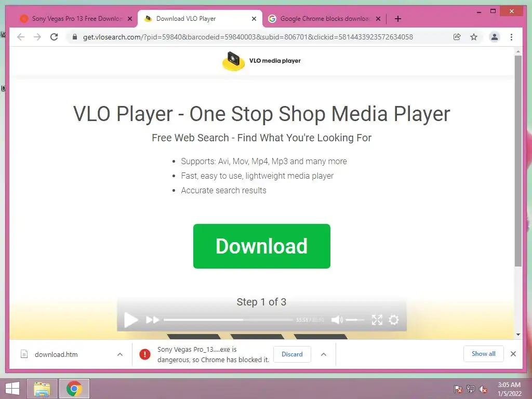The width and height of the screenshot is (532, 399).
Task: Click the address bar URL
Action: click(248, 37)
